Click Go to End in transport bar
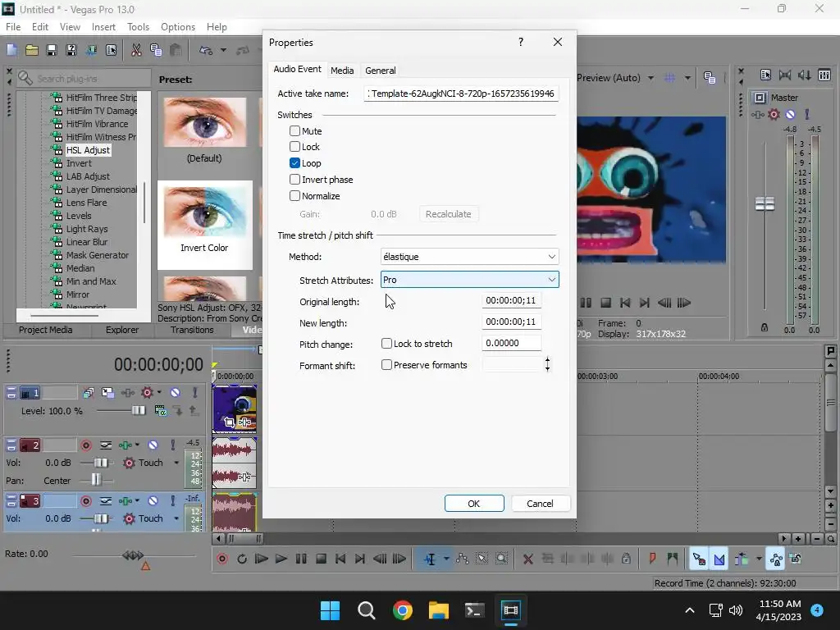The height and width of the screenshot is (630, 840). [x=360, y=559]
